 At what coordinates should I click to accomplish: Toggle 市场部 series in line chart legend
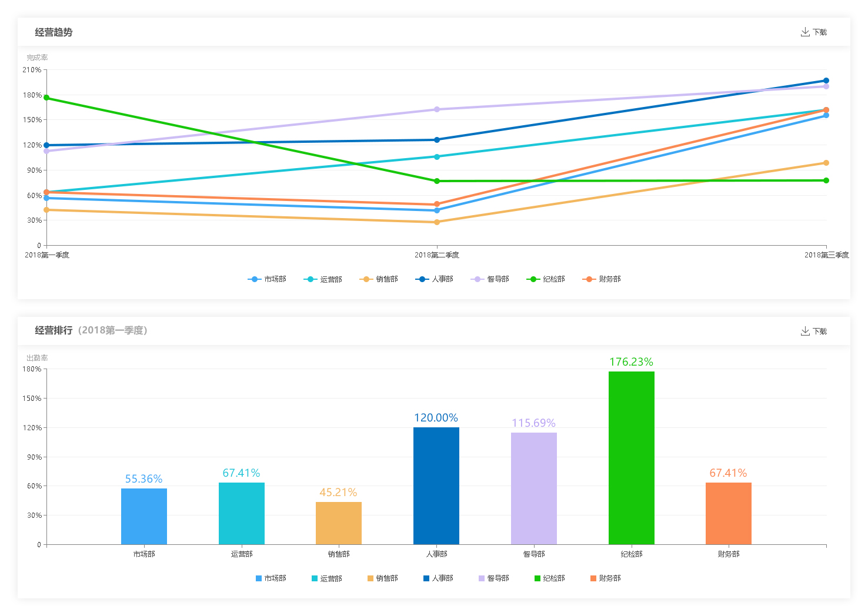[x=267, y=279]
